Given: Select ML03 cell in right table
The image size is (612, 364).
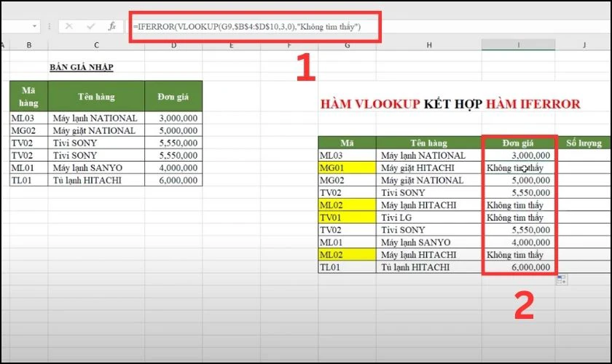Looking at the screenshot, I should coord(348,155).
